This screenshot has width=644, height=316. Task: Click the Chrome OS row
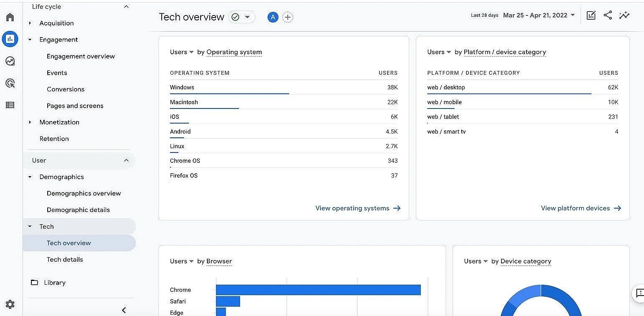[284, 161]
